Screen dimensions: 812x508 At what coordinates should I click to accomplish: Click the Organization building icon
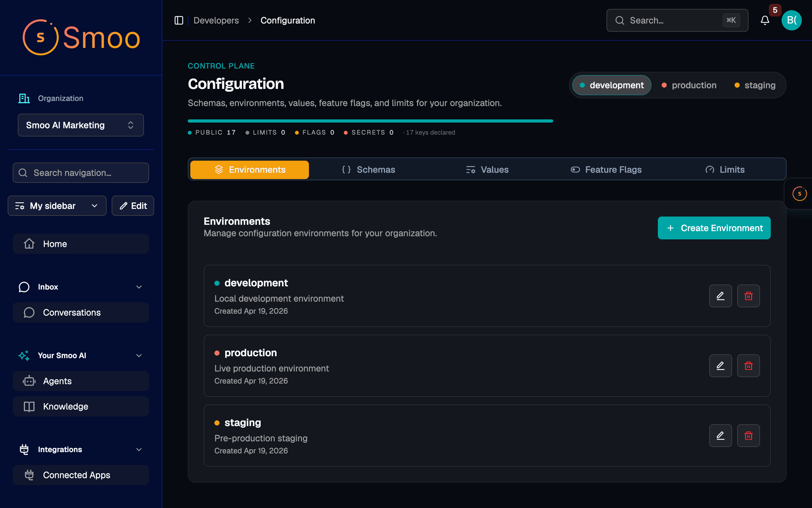[24, 98]
